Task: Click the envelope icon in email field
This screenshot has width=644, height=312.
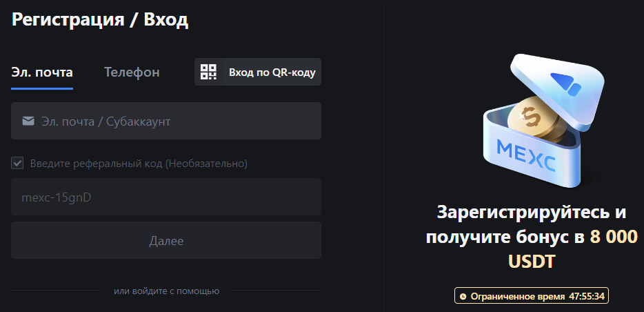Action: 28,121
